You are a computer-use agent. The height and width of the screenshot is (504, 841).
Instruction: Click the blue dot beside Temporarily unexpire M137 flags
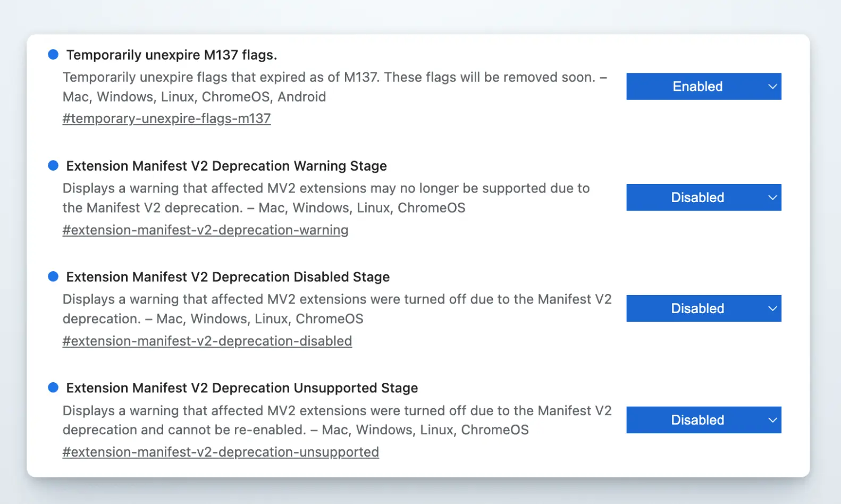coord(53,54)
